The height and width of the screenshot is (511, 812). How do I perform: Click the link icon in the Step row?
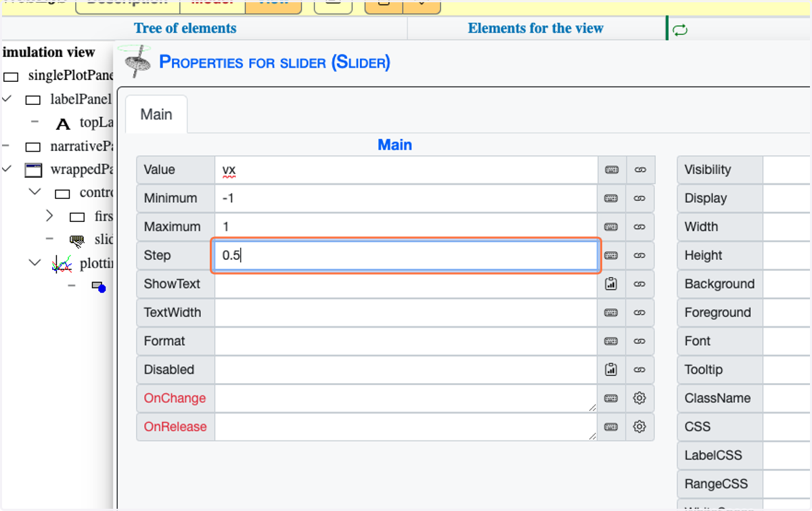[640, 255]
